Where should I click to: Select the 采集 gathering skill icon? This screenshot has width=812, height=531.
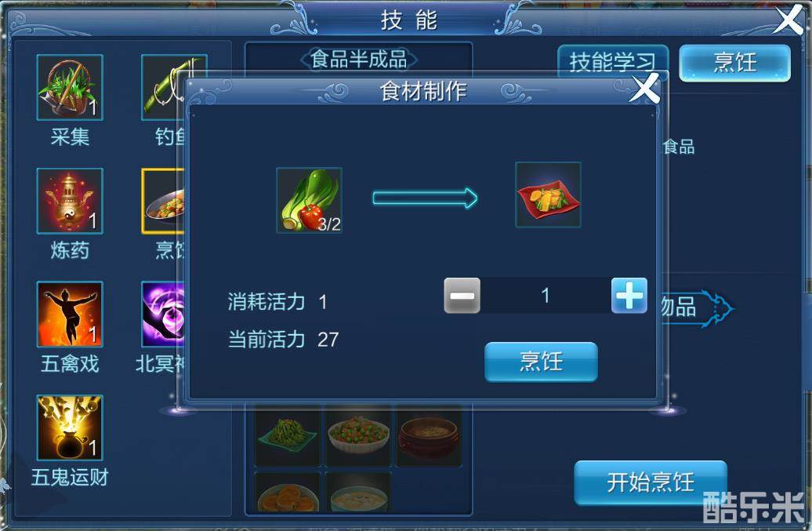coord(70,88)
